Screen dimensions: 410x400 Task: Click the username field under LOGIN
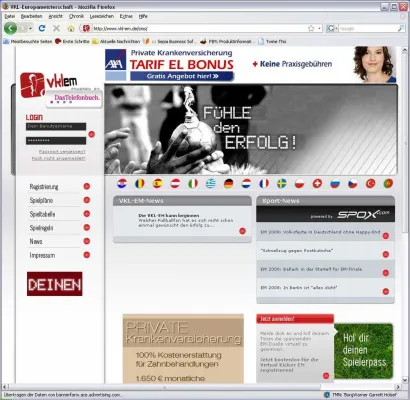pyautogui.click(x=56, y=126)
